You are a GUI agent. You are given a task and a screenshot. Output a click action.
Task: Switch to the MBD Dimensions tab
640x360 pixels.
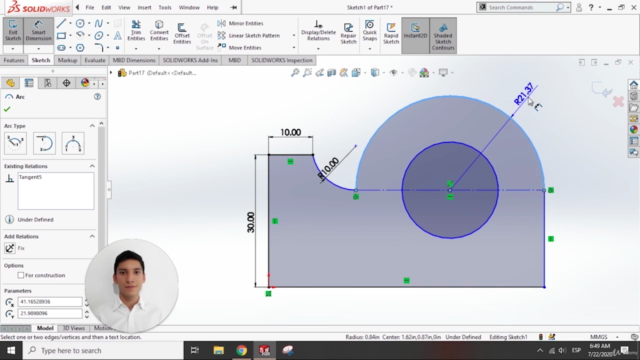[x=134, y=60]
